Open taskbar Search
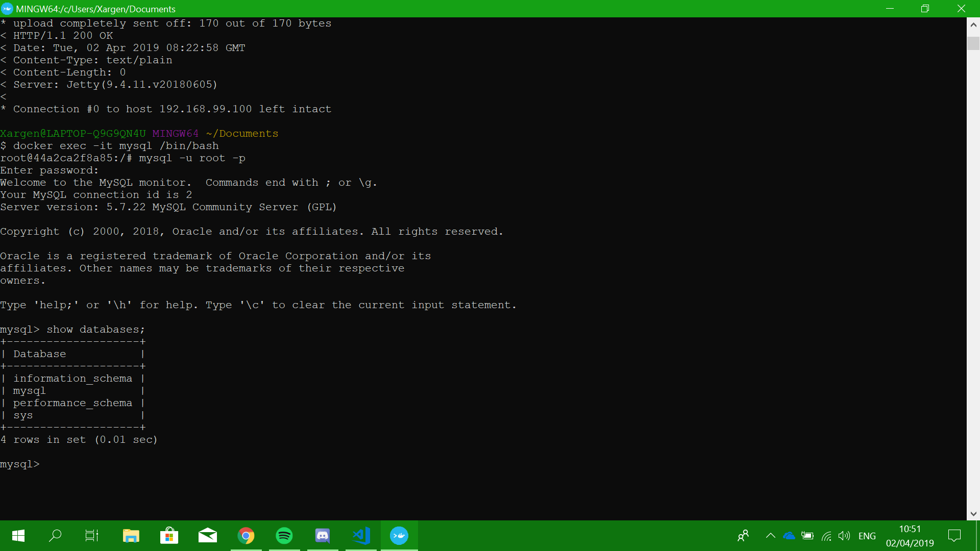980x551 pixels. 55,536
